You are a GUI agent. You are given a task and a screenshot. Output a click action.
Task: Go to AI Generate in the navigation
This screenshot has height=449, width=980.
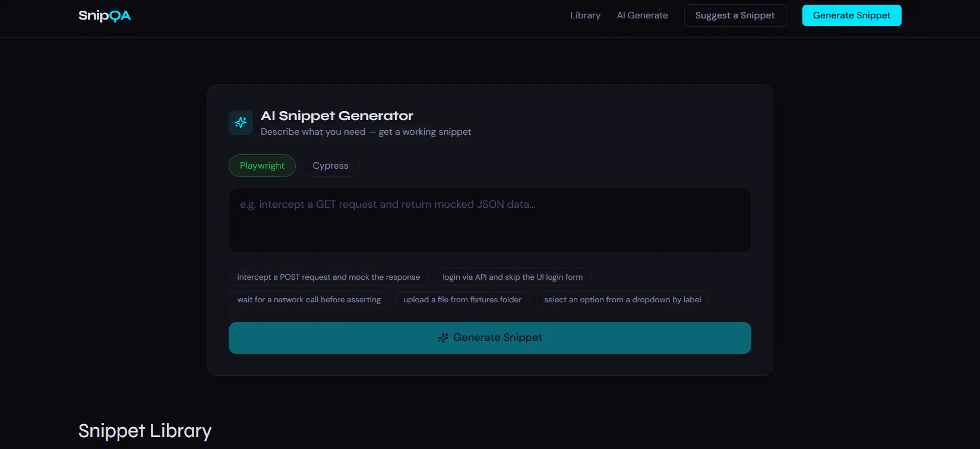point(642,15)
